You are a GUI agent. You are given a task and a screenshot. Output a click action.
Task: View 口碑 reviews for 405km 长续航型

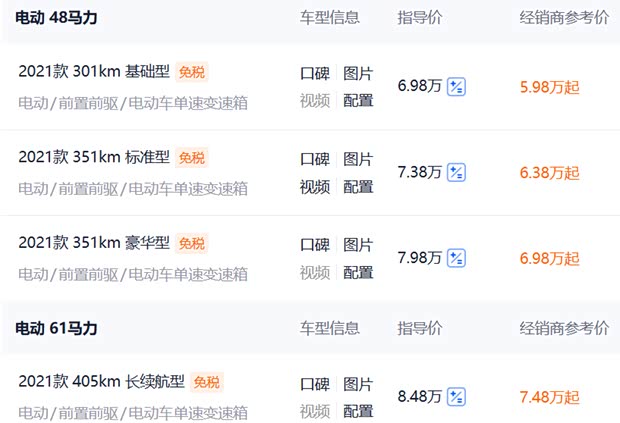[x=315, y=384]
